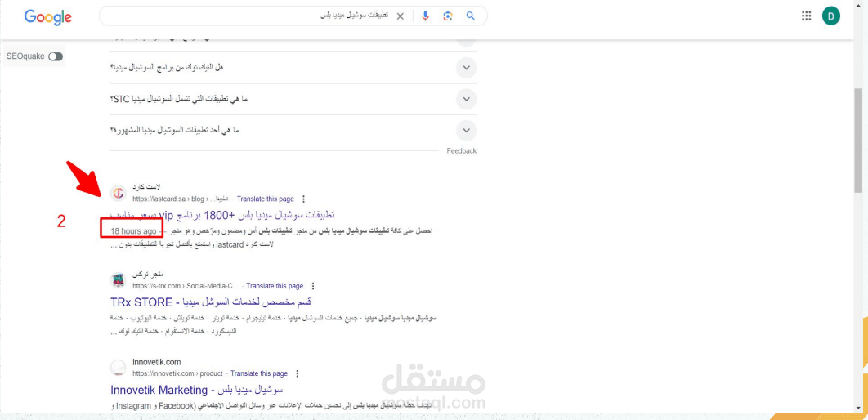The width and height of the screenshot is (868, 420).
Task: Open more options menu for s-trx.com result
Action: (313, 286)
